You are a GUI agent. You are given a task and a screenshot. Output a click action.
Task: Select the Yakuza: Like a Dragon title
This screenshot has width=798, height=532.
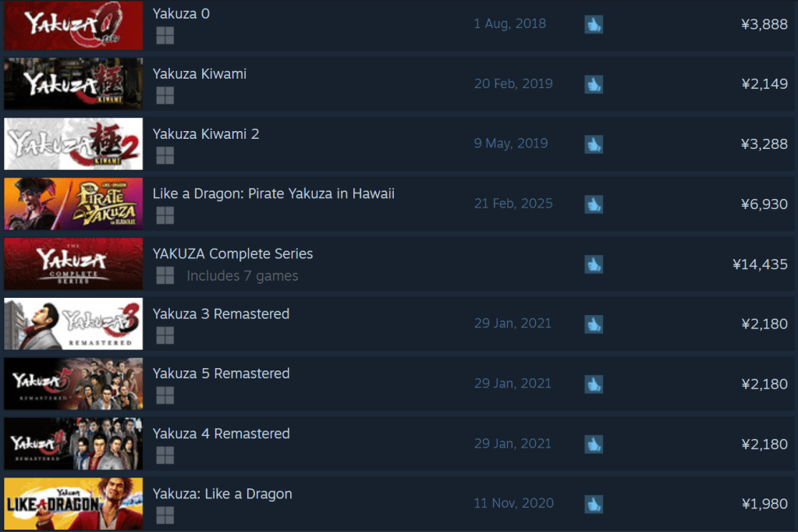(222, 494)
